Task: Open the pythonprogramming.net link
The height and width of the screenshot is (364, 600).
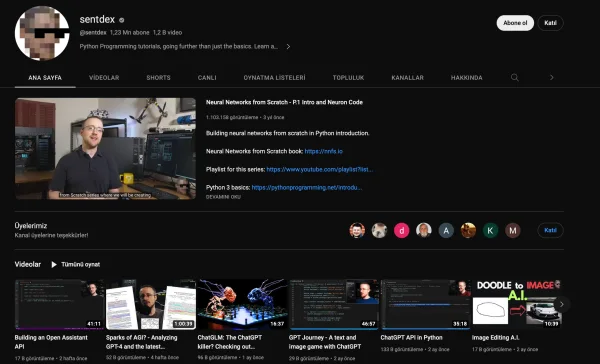Action: point(307,188)
